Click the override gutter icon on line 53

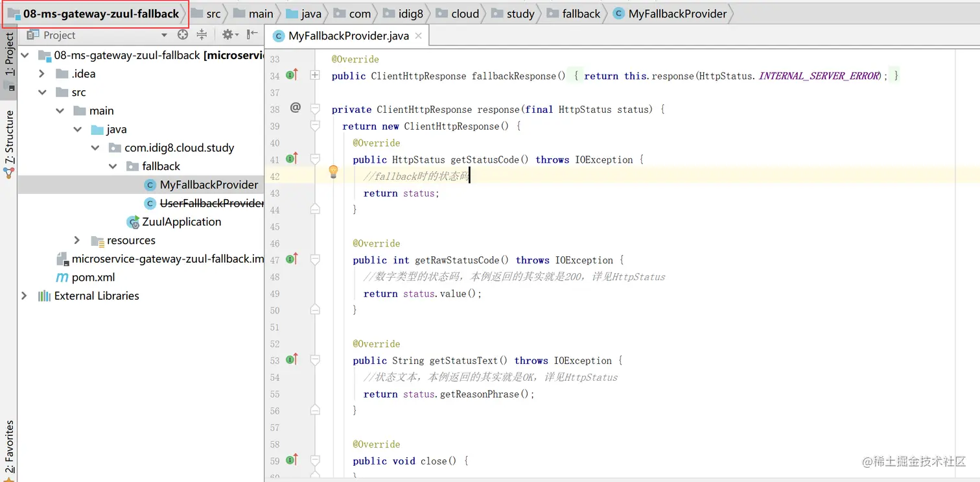292,360
